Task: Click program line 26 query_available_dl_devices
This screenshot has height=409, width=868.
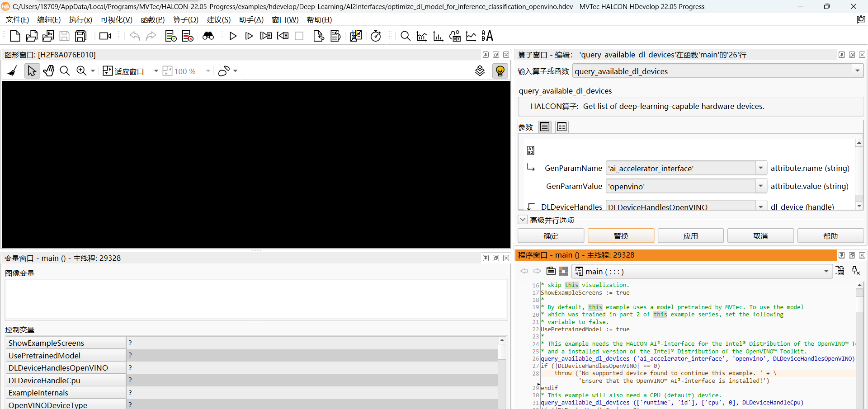Action: (697, 359)
